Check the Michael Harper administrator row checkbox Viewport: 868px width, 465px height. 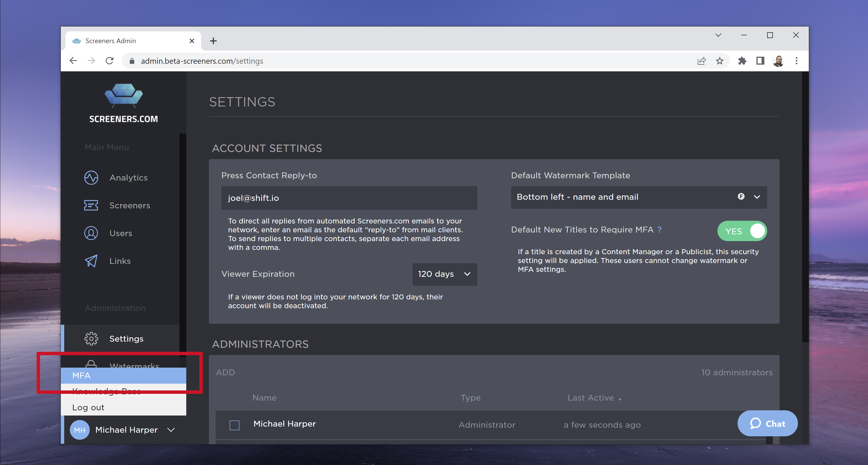[235, 425]
